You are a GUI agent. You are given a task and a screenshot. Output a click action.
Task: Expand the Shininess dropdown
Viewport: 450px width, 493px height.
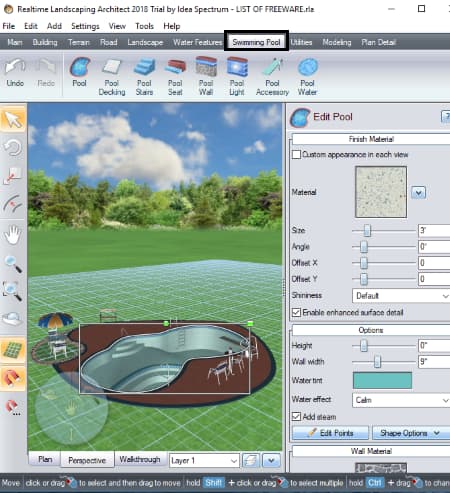pos(401,296)
